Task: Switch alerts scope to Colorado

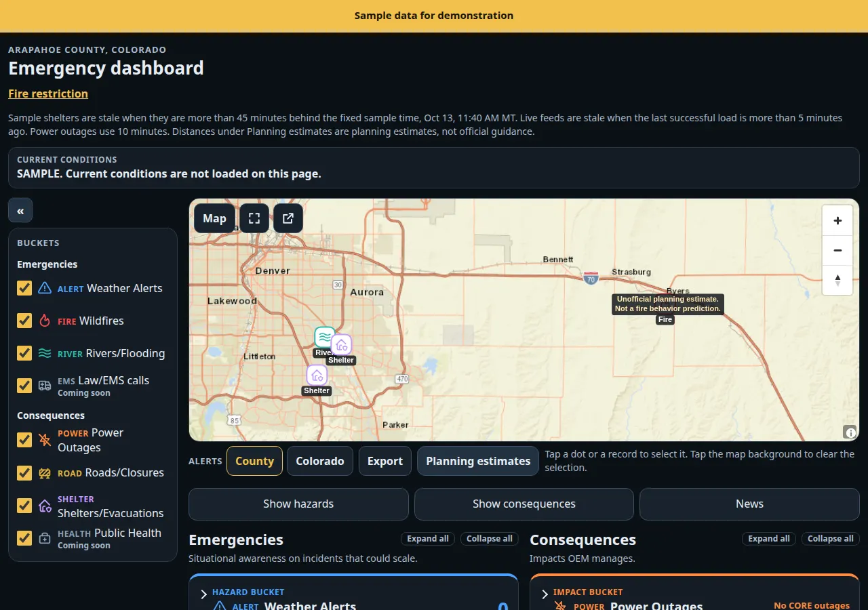Action: tap(320, 461)
